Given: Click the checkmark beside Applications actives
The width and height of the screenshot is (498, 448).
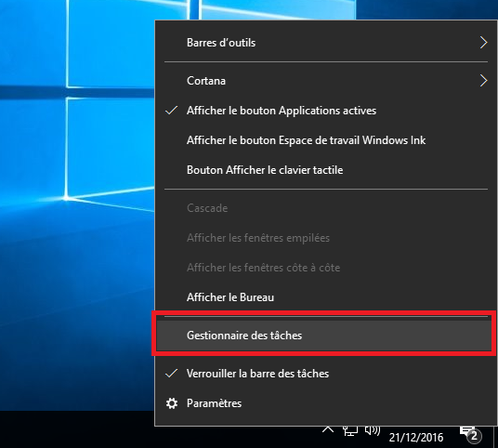Looking at the screenshot, I should (172, 111).
